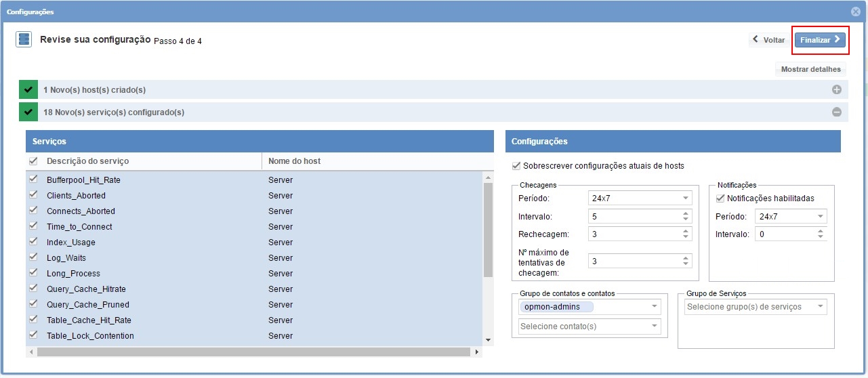
Task: Click the Rechecagem value field
Action: click(634, 234)
